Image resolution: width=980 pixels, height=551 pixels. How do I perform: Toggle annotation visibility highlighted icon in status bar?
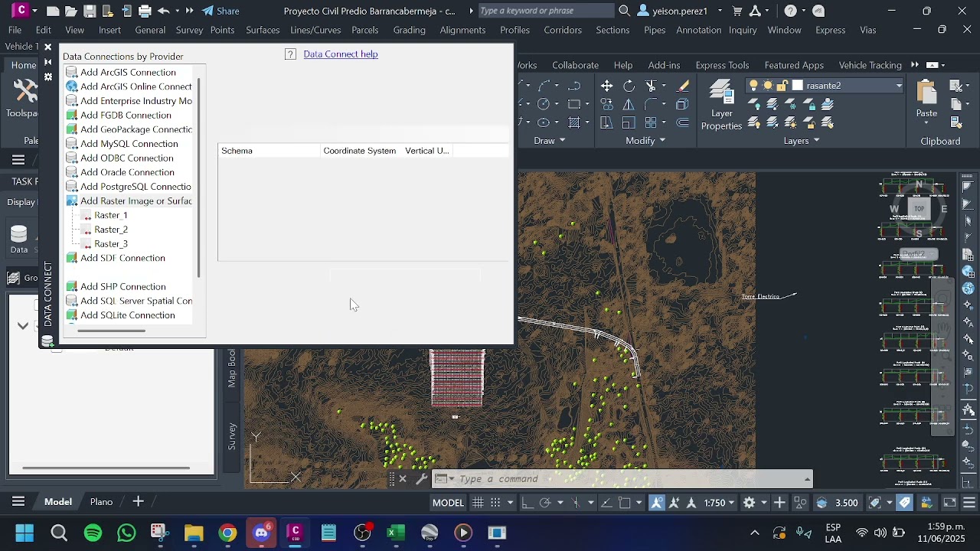(x=657, y=503)
